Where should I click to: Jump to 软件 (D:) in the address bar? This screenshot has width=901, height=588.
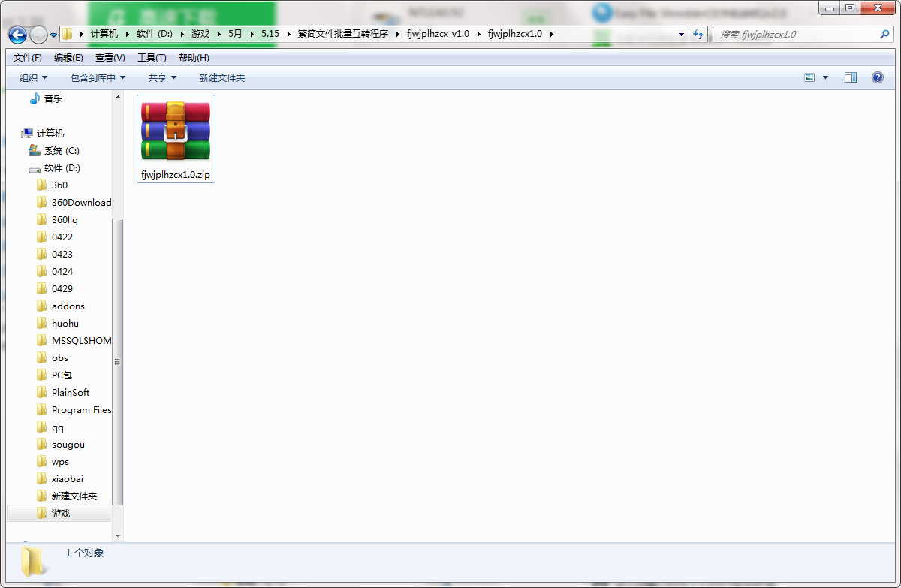tap(155, 34)
